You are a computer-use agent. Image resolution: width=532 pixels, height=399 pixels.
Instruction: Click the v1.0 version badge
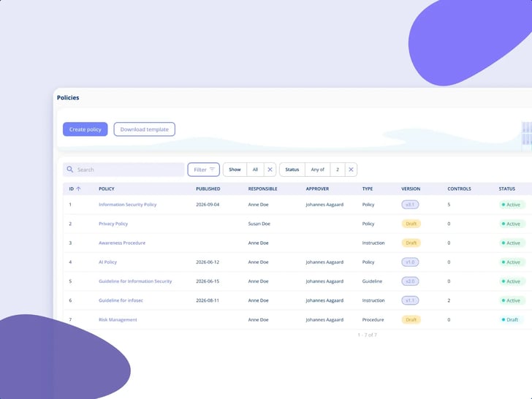click(x=410, y=262)
